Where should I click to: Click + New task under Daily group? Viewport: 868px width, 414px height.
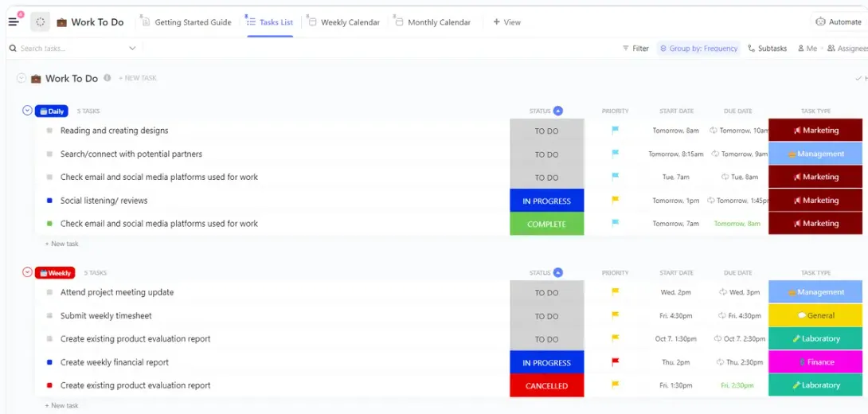click(x=61, y=244)
